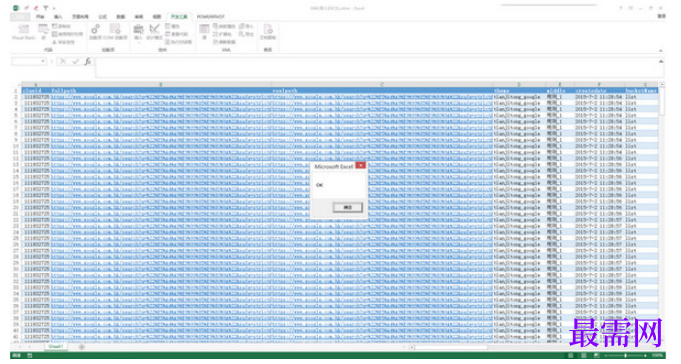This screenshot has height=364, width=681.
Task: Open XML Source pane icon
Action: click(x=204, y=32)
